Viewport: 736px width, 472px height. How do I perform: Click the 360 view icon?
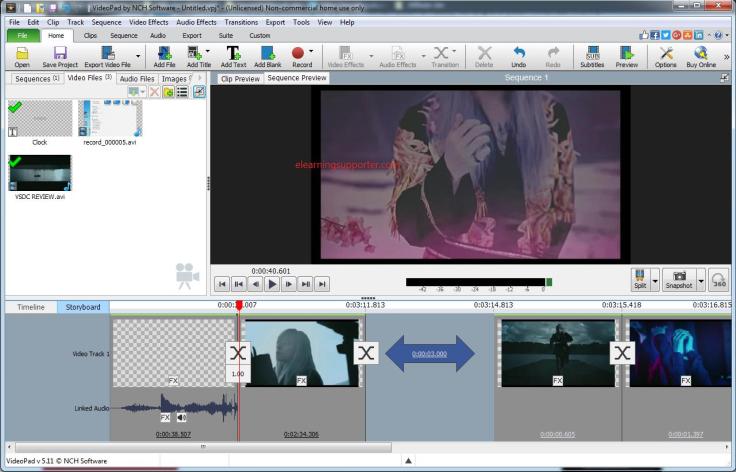click(719, 280)
